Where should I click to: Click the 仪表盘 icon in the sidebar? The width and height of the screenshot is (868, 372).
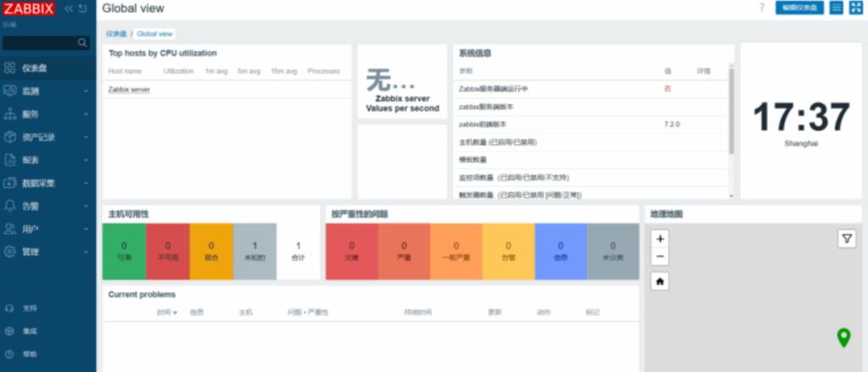9,68
